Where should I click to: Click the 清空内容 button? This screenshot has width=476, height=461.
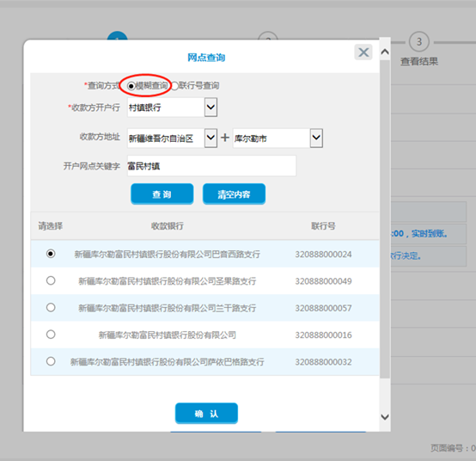234,194
